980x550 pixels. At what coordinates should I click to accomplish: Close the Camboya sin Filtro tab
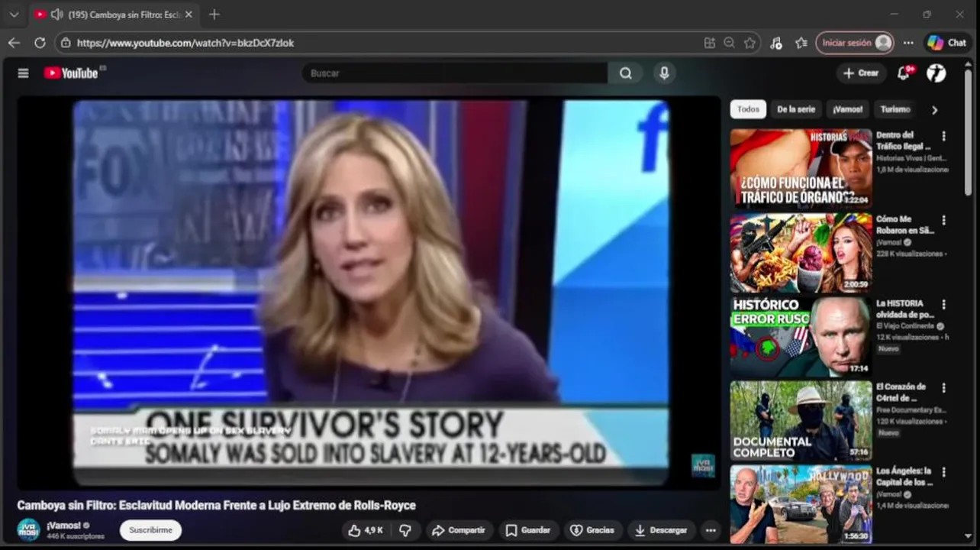(189, 15)
